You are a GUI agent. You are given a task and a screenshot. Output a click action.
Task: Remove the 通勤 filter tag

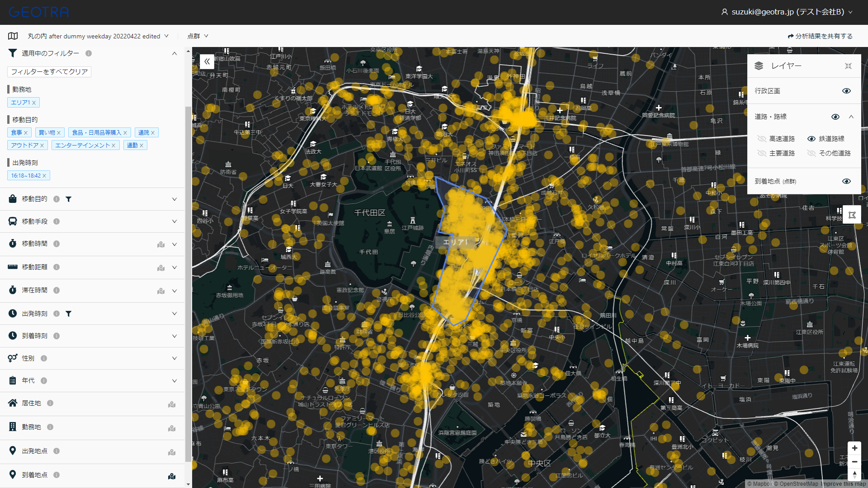[x=142, y=145]
